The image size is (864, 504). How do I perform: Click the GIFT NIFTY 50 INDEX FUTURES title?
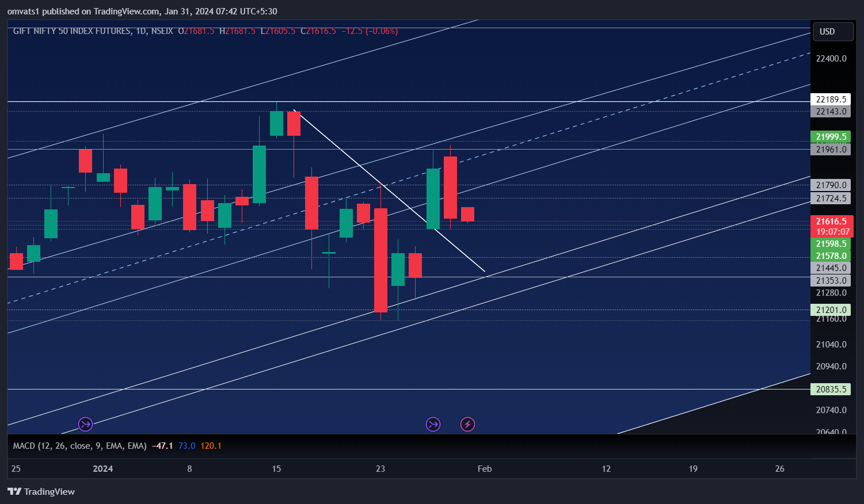(72, 31)
